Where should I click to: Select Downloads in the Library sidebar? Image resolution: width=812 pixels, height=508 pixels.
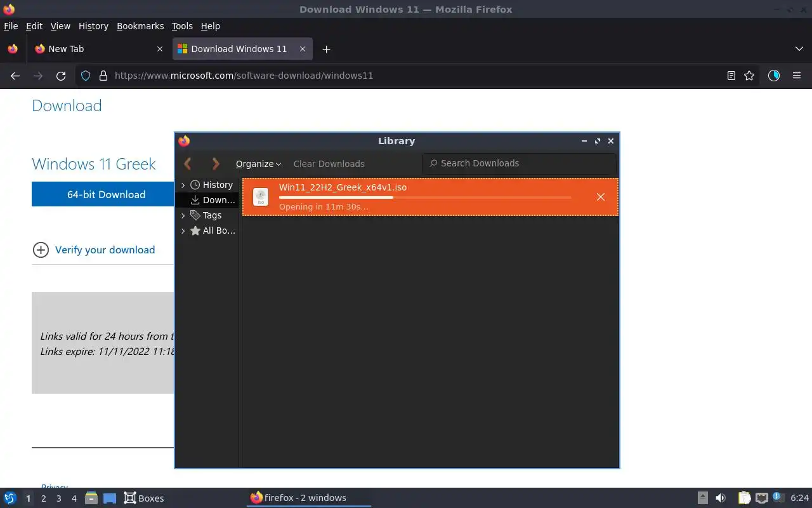tap(213, 200)
